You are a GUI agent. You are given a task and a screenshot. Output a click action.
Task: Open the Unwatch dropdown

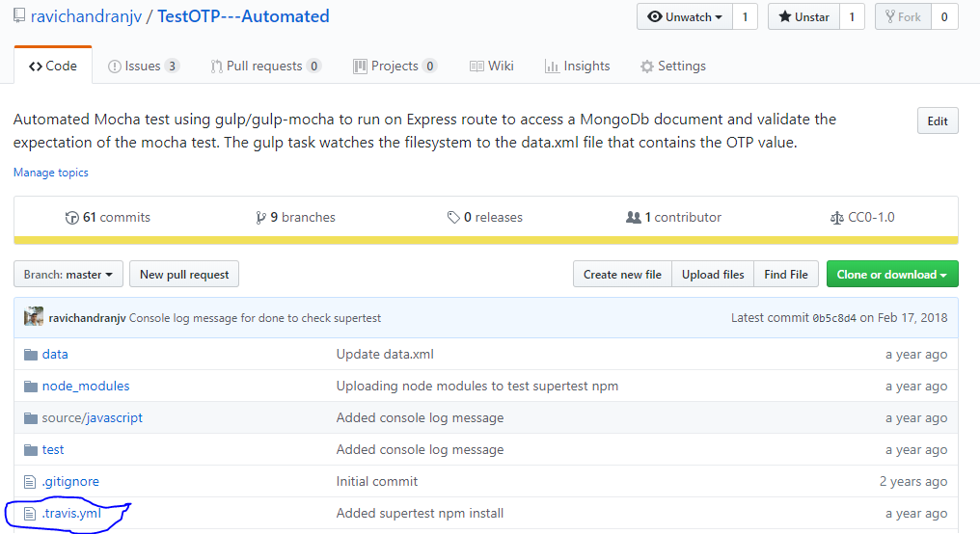(x=685, y=17)
